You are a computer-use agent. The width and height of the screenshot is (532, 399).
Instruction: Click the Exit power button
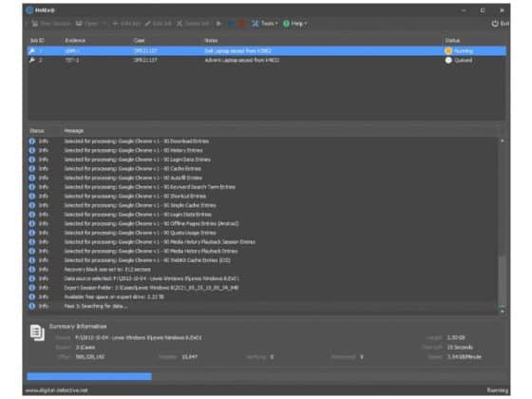[500, 24]
